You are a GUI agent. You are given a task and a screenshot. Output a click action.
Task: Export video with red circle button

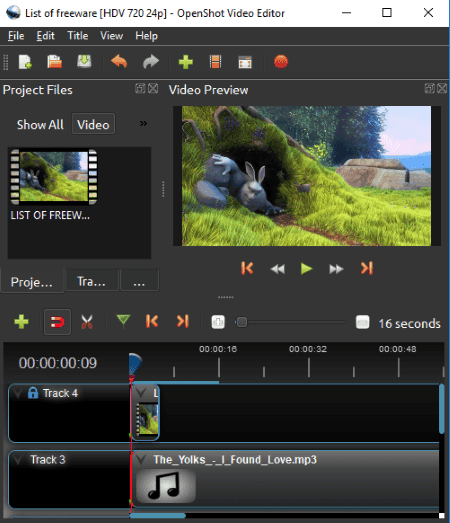coord(281,62)
